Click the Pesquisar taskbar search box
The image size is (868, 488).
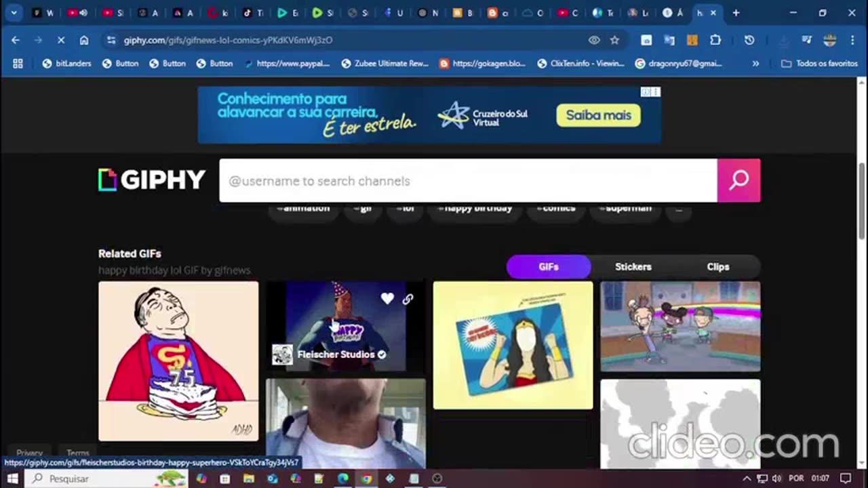[107, 479]
